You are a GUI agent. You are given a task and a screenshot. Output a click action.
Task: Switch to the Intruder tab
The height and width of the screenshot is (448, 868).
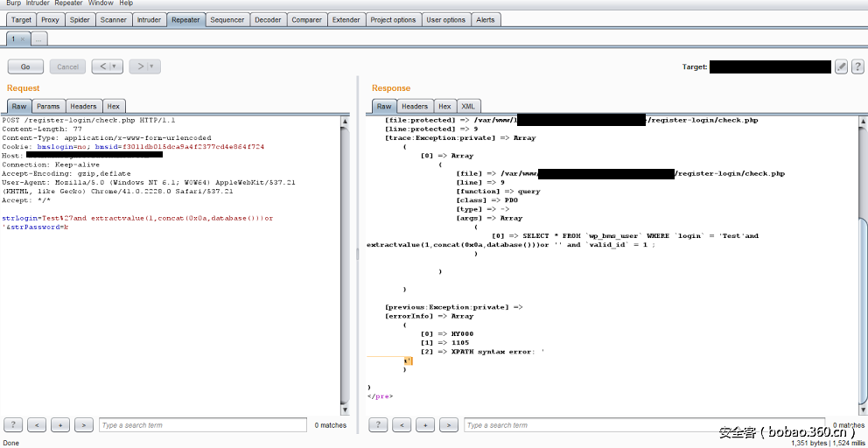point(149,19)
